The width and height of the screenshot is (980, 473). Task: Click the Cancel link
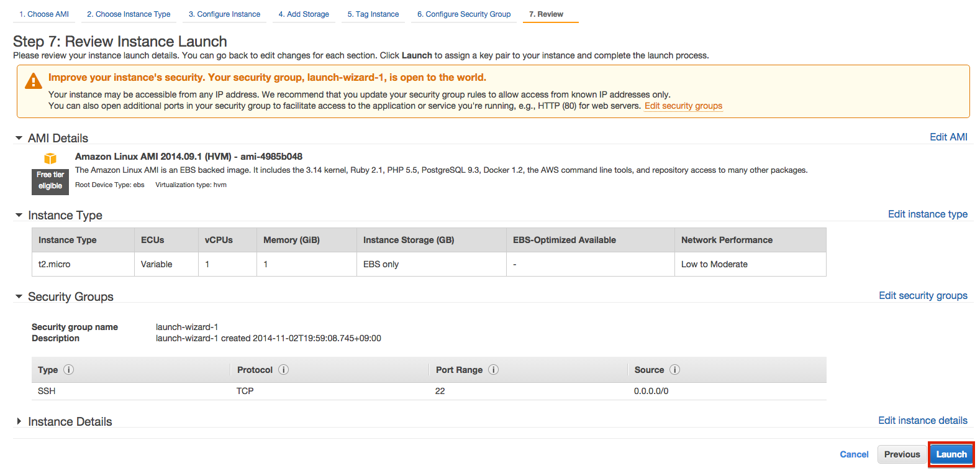point(854,454)
